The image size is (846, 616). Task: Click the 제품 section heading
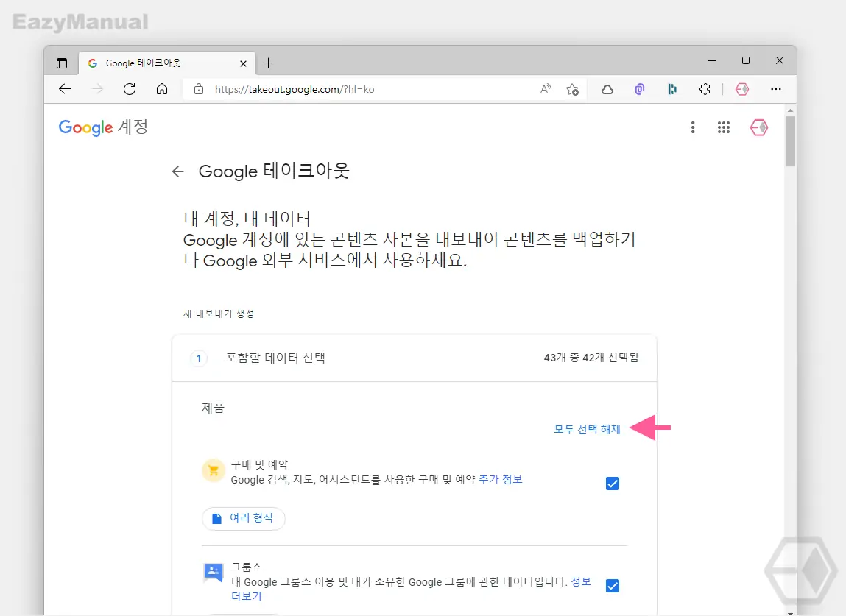(213, 408)
